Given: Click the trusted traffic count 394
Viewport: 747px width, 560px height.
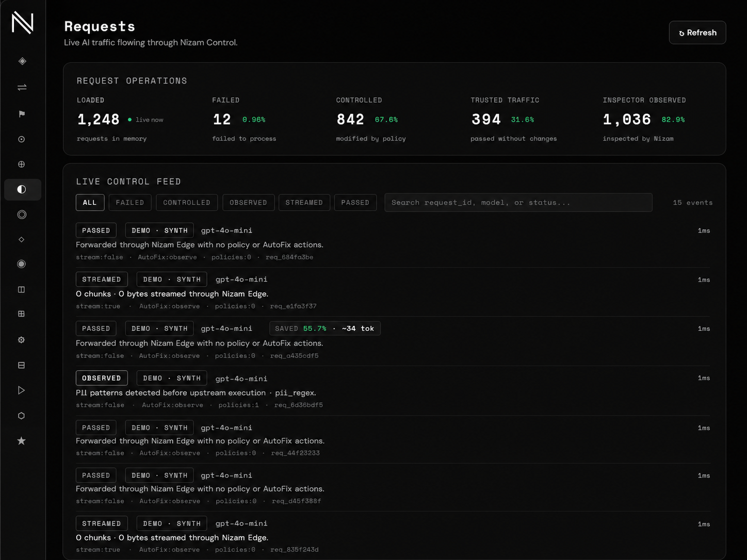Looking at the screenshot, I should coord(486,120).
